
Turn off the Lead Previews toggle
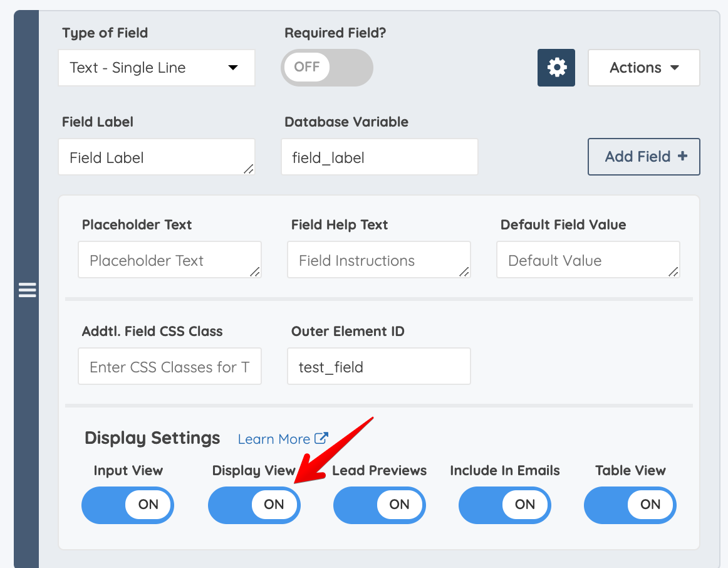coord(379,505)
